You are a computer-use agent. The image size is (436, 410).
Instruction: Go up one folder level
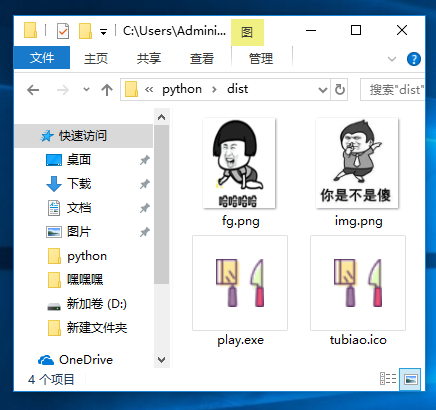coord(107,90)
